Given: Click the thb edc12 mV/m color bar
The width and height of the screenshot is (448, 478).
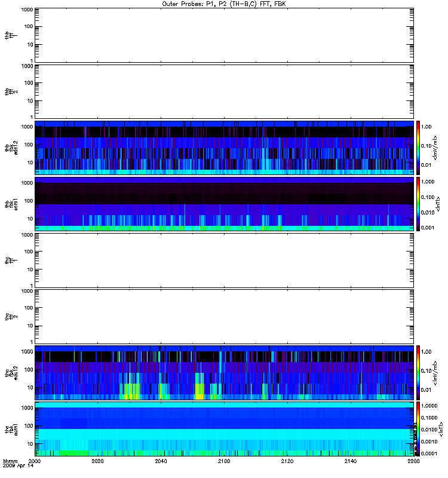Looking at the screenshot, I should point(418,148).
